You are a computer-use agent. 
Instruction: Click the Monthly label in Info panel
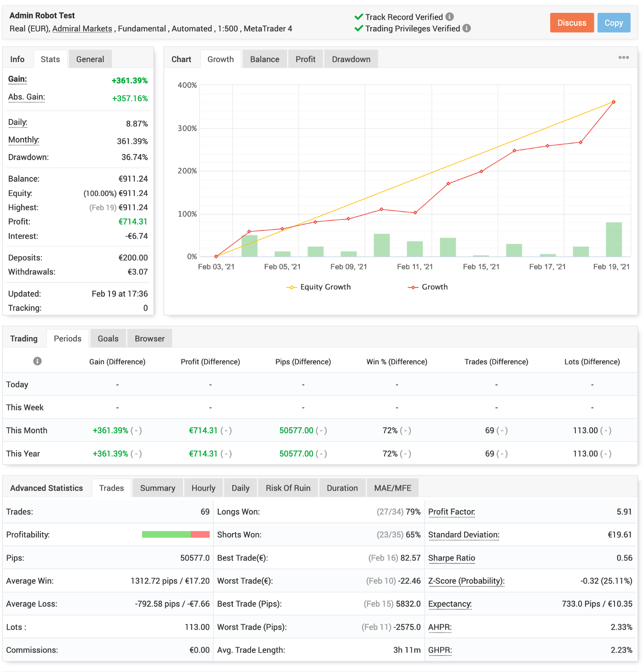pyautogui.click(x=24, y=140)
